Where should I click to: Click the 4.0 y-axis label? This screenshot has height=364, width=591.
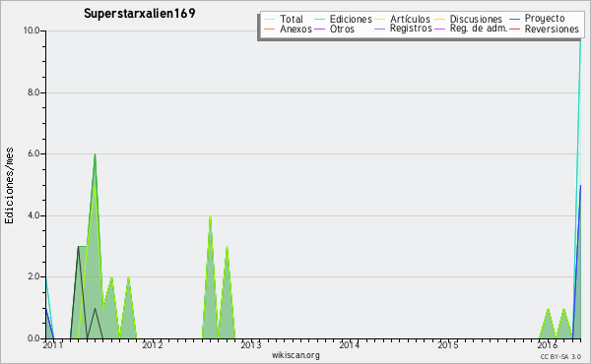click(33, 215)
